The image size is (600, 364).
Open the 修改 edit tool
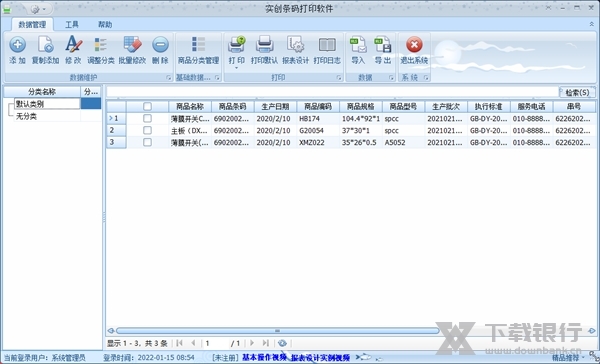click(73, 45)
